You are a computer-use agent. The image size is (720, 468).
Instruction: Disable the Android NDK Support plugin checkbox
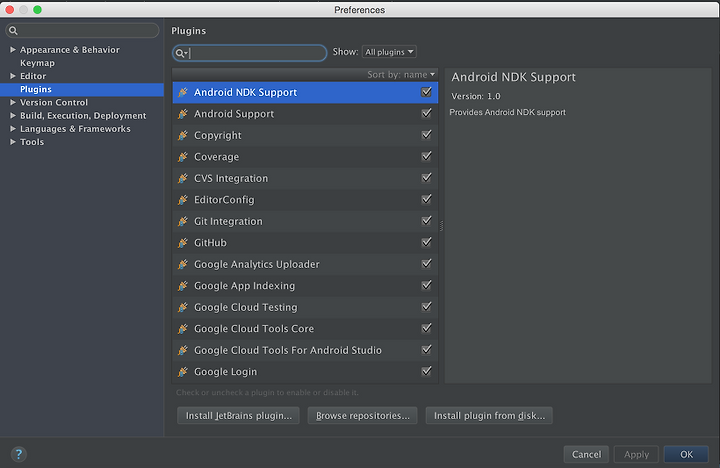[x=427, y=92]
